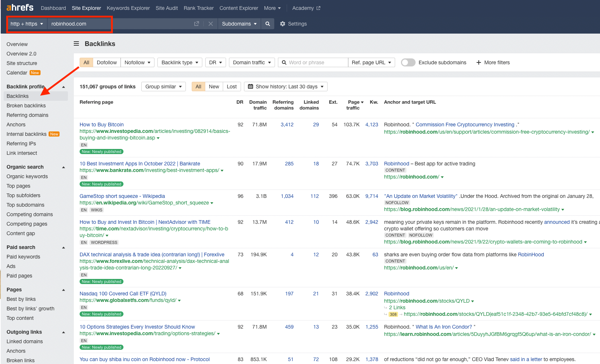Click the 3,412 referring domains link
600x364 pixels.
(287, 124)
